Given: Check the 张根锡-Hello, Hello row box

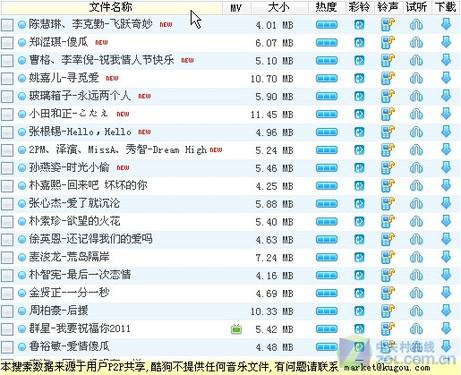Looking at the screenshot, I should point(7,132).
